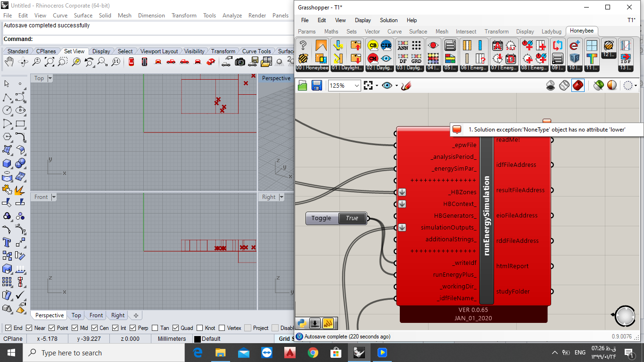This screenshot has height=362, width=644.
Task: Click the Millimeters units status button
Action: pos(172,338)
